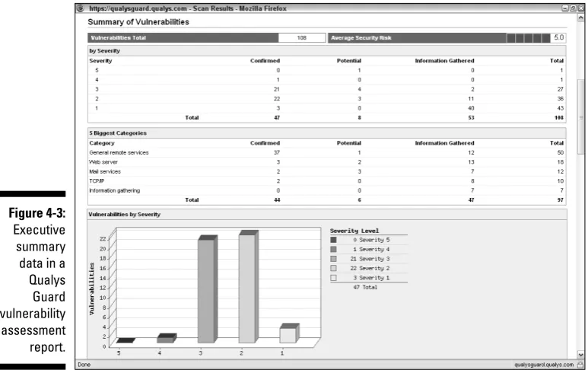Click the 'by Severity' section header
588x370 pixels.
(x=104, y=51)
